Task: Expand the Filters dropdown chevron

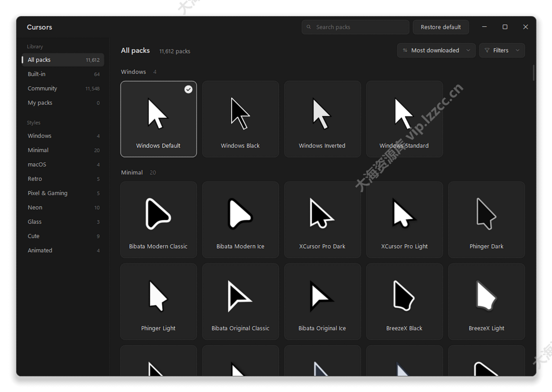Action: coord(517,51)
